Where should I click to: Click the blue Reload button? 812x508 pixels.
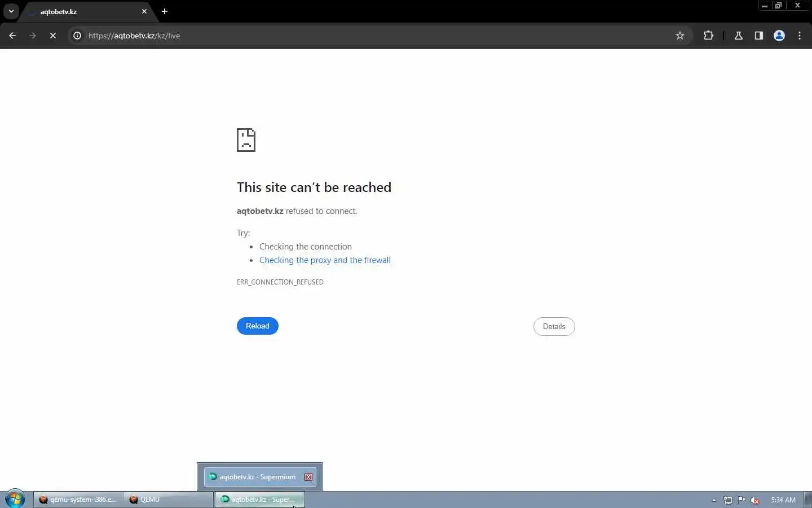pyautogui.click(x=258, y=326)
